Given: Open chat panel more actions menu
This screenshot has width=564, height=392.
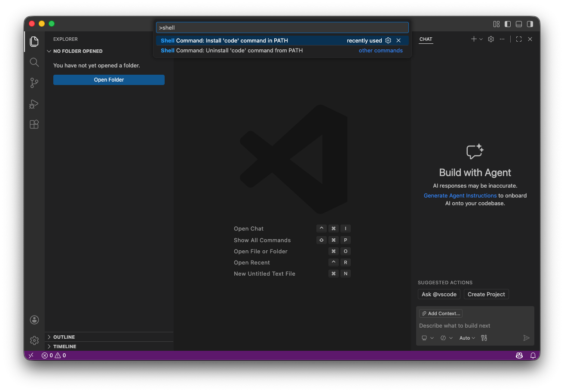Looking at the screenshot, I should click(502, 39).
